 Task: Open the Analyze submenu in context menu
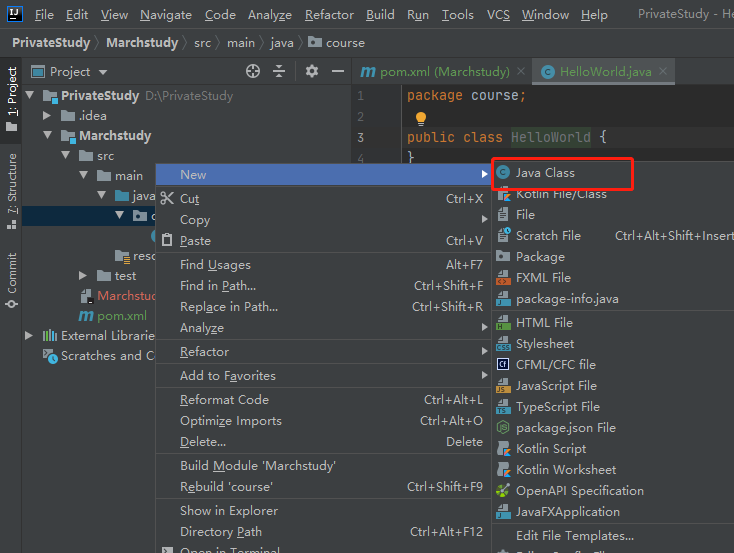[323, 328]
